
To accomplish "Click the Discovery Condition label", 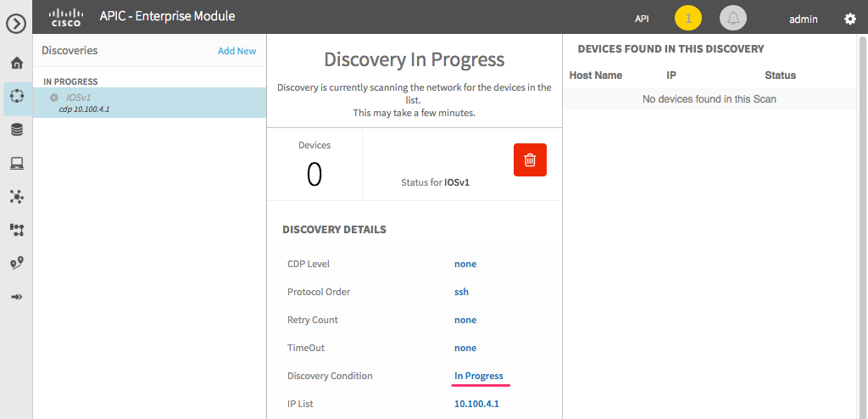I will point(330,376).
